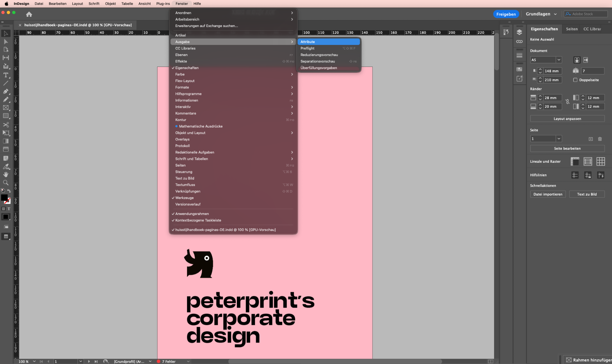Toggle lock guides icon under Hilfslinien
The image size is (612, 364).
click(x=588, y=175)
